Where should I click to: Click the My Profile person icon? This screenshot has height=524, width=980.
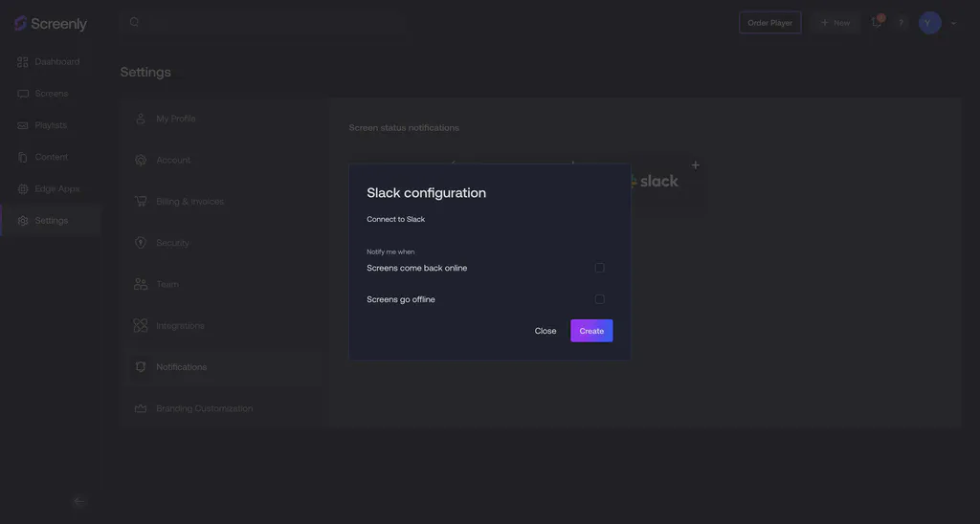coord(141,119)
